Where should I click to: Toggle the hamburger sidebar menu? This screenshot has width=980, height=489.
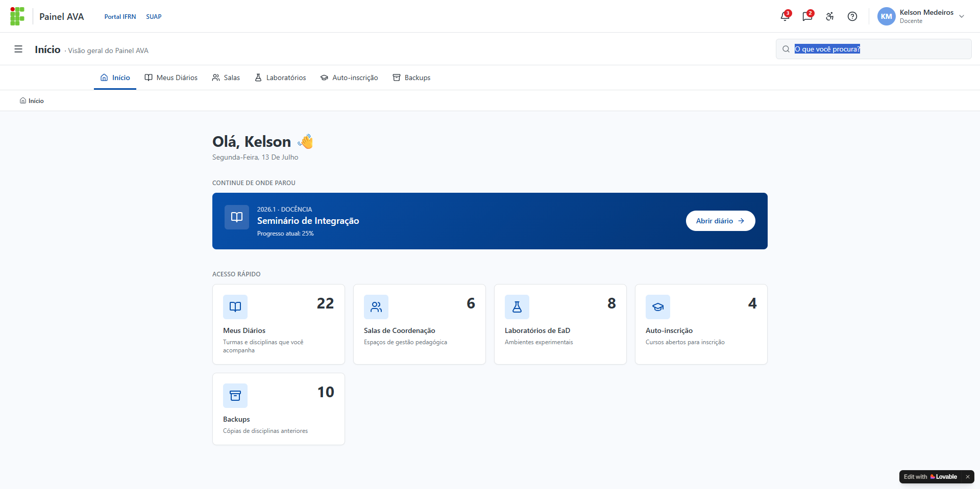click(x=18, y=49)
